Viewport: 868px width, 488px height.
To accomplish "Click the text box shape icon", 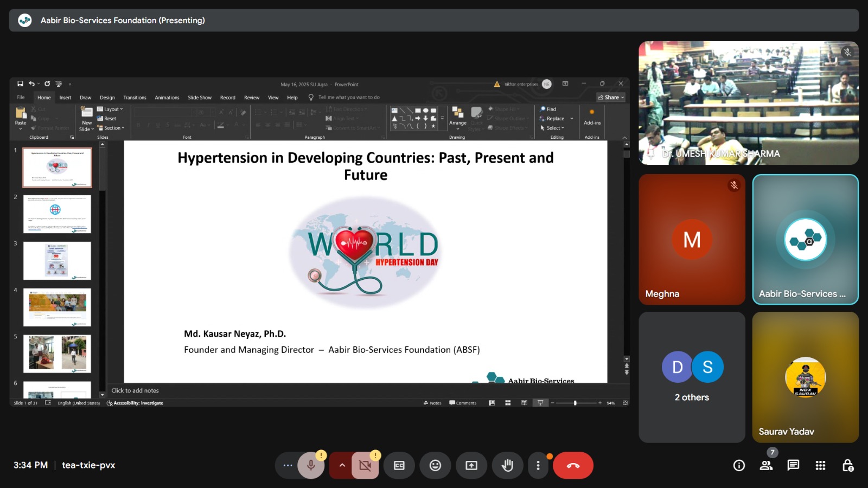I will coord(394,110).
